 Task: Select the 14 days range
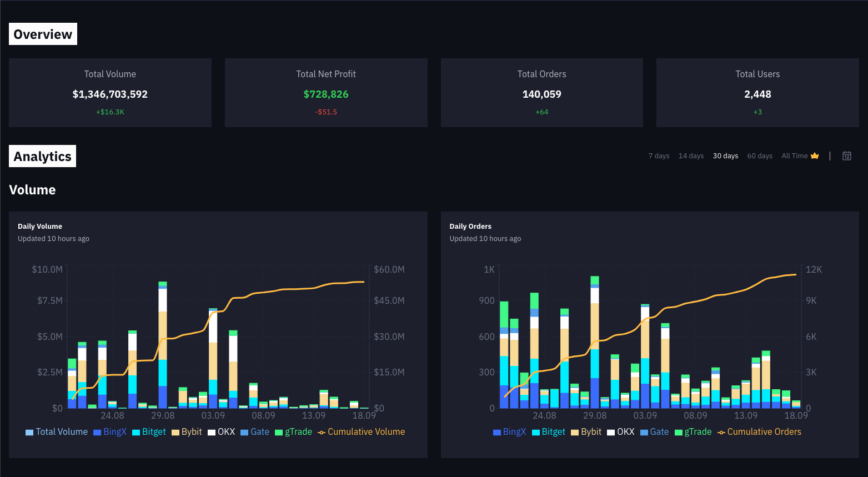(x=691, y=156)
